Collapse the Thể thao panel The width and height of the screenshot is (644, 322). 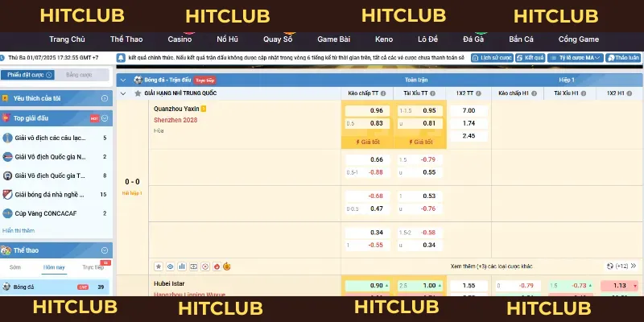coord(105,250)
